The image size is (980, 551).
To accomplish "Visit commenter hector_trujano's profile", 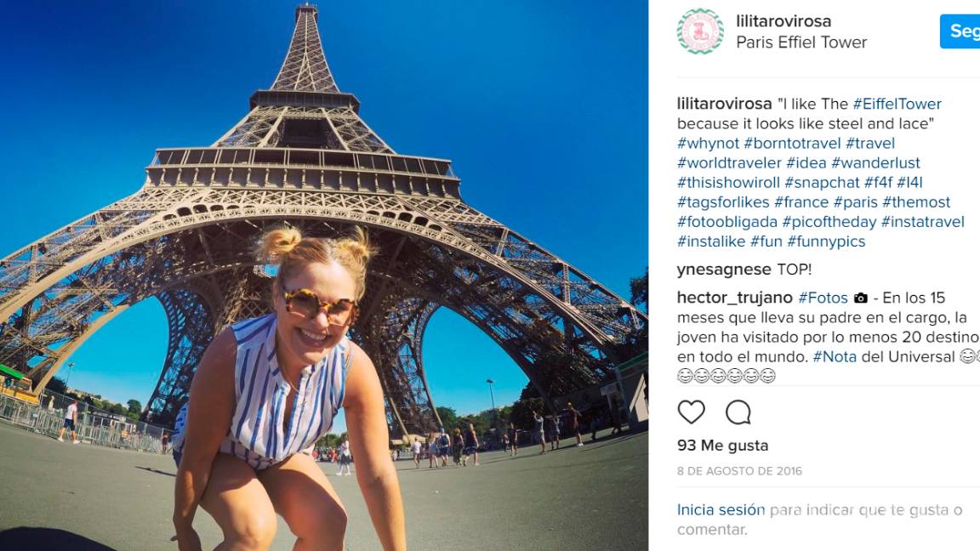I will click(x=734, y=298).
